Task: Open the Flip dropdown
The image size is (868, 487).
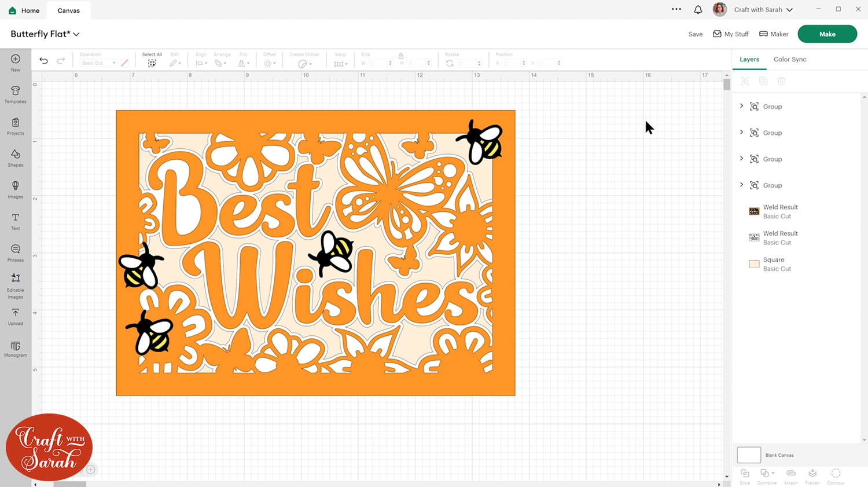Action: [243, 63]
